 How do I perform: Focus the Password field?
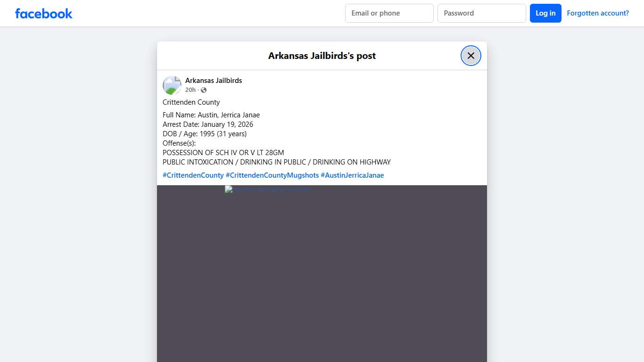coord(481,13)
